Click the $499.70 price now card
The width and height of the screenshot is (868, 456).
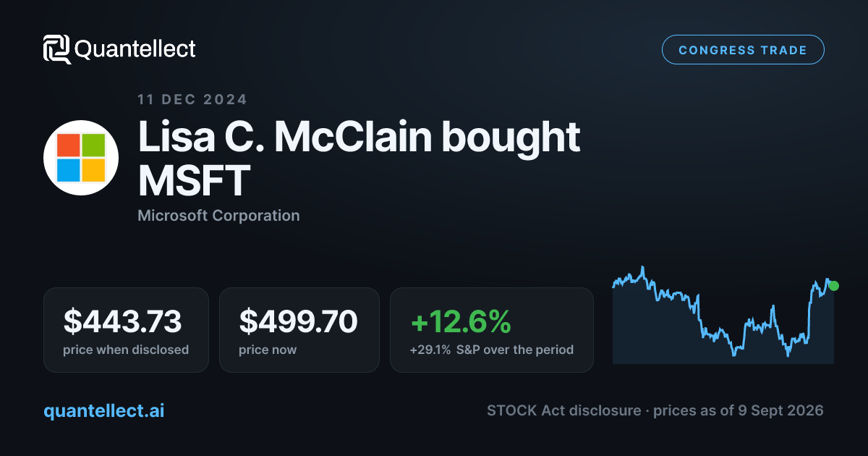tap(299, 330)
